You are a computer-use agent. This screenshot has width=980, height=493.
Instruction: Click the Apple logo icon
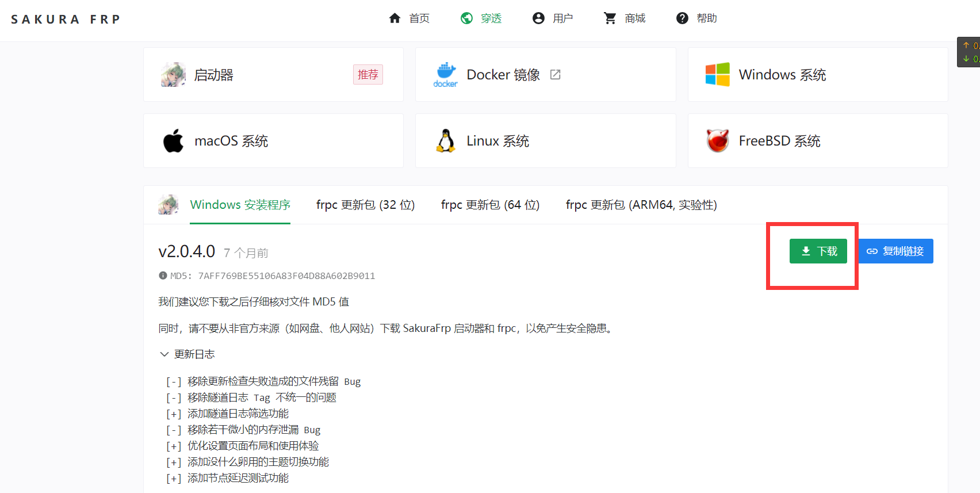[x=173, y=140]
